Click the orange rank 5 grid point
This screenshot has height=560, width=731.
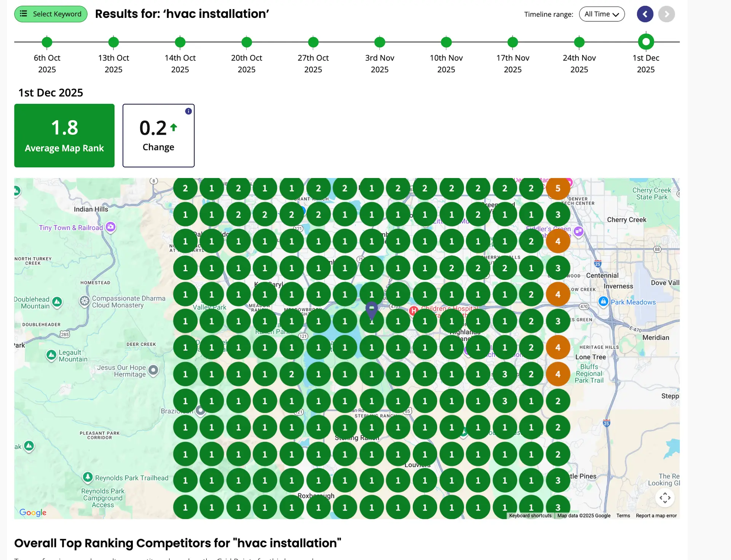558,188
